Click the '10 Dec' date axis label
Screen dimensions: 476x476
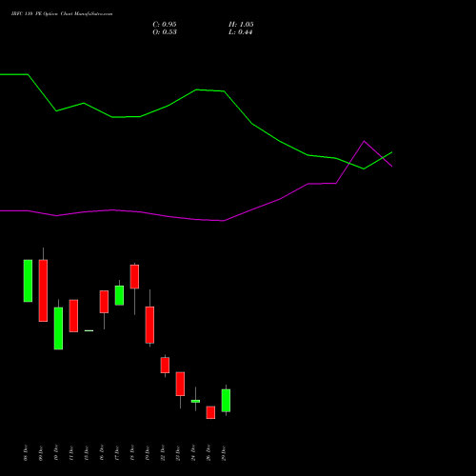[56, 453]
